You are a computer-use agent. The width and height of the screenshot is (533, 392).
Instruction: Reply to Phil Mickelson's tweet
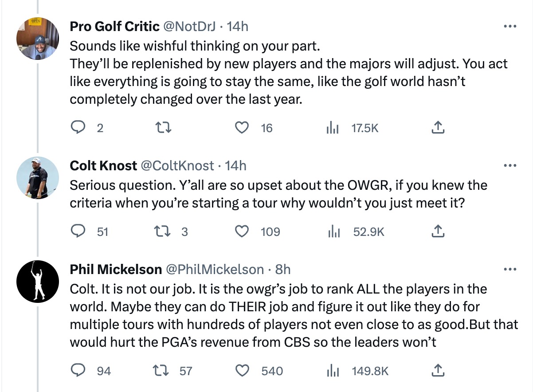click(78, 371)
